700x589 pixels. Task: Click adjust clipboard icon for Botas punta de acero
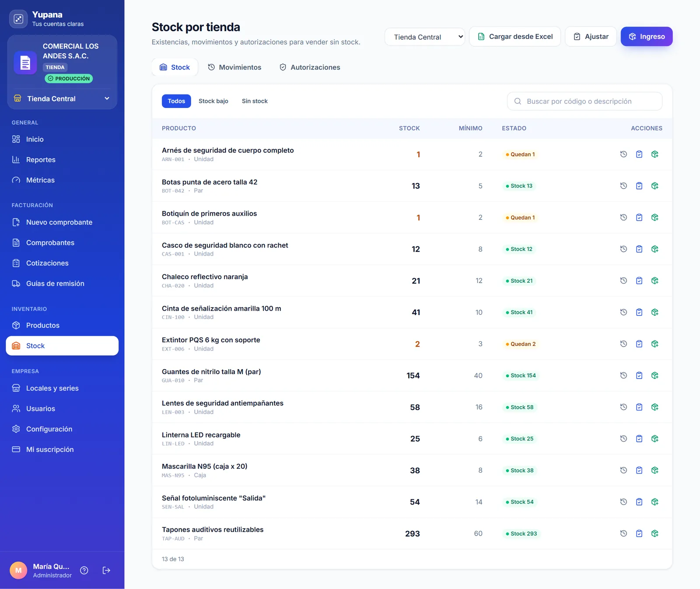click(x=639, y=186)
